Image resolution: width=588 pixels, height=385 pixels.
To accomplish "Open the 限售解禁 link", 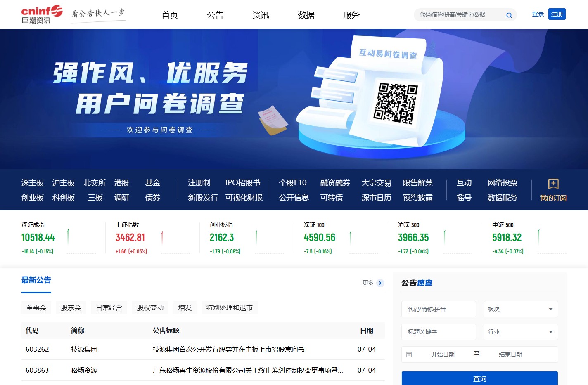I will tap(418, 183).
